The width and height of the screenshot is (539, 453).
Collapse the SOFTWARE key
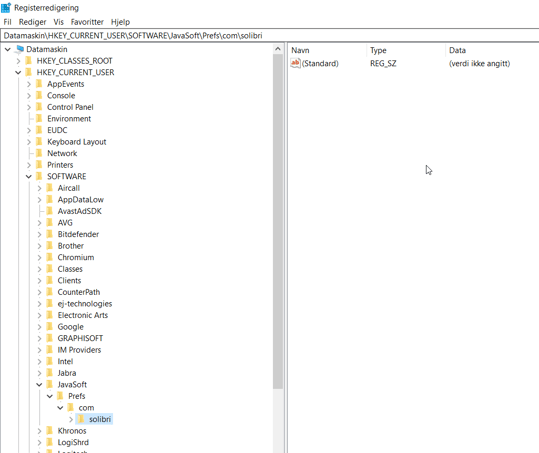29,177
